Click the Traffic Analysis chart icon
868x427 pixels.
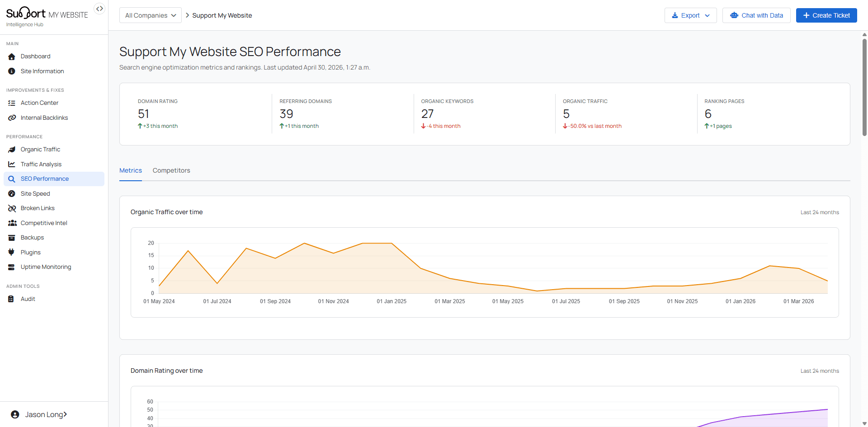coord(12,164)
